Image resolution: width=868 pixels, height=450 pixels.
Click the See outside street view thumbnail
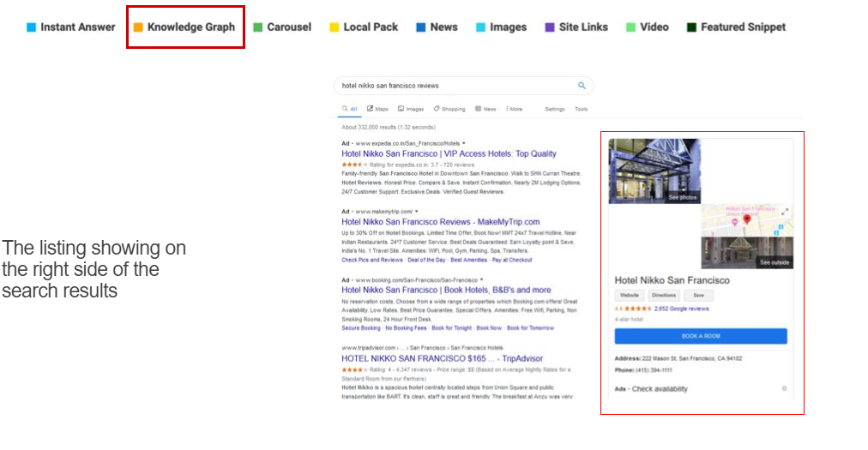pyautogui.click(x=747, y=253)
